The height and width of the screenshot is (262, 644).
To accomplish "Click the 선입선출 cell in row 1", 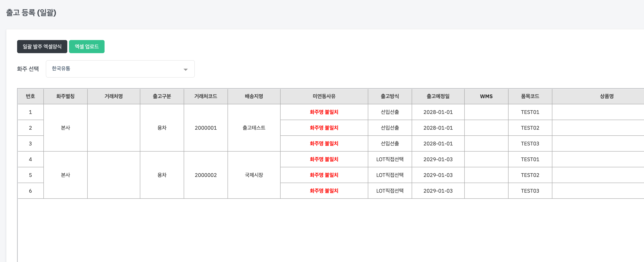I will (390, 112).
